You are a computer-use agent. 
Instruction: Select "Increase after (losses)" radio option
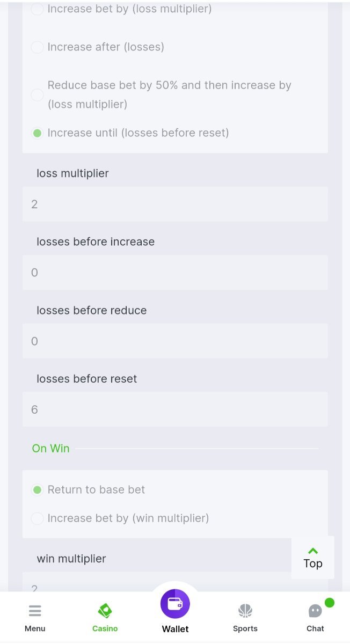(37, 47)
